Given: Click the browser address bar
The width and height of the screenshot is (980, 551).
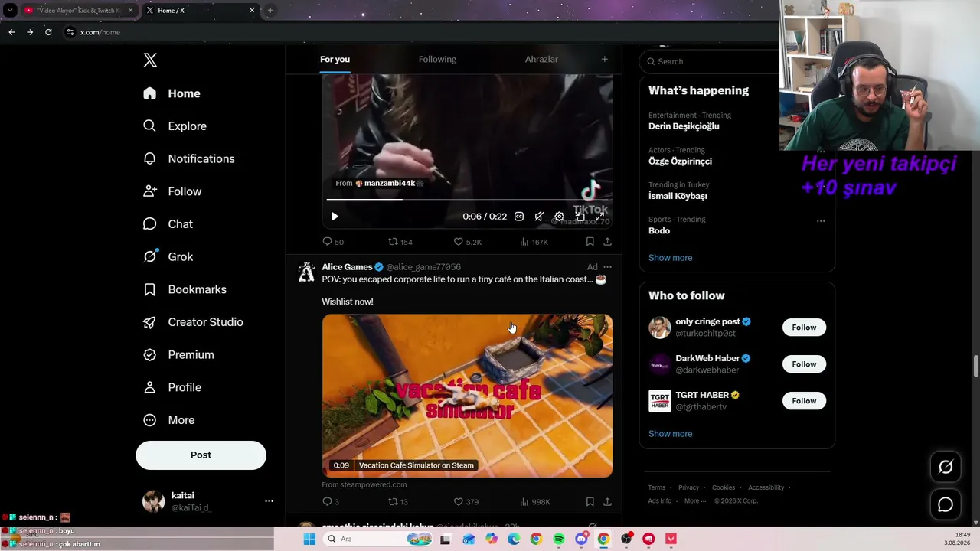Looking at the screenshot, I should [x=421, y=32].
